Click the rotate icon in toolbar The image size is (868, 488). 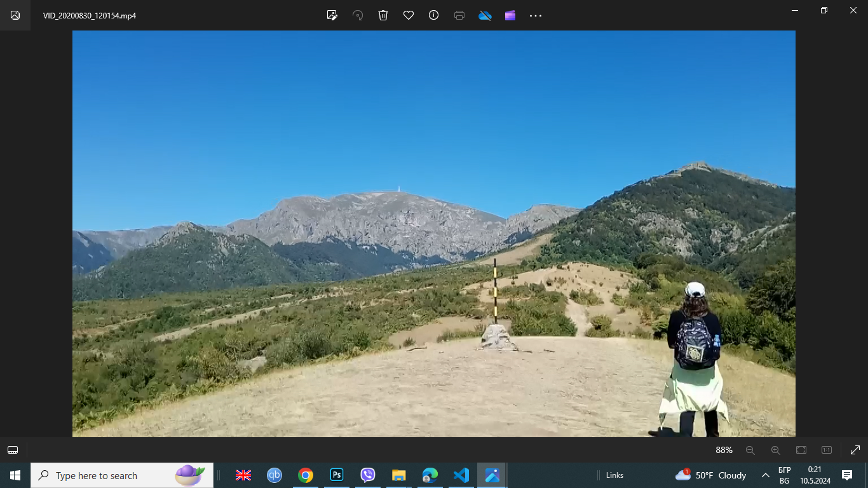[358, 15]
